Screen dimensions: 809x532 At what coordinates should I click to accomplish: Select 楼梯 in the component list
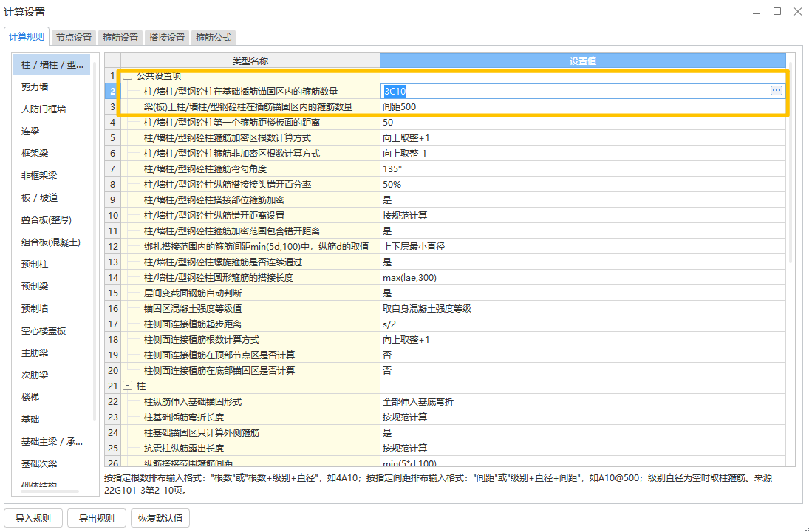[52, 398]
